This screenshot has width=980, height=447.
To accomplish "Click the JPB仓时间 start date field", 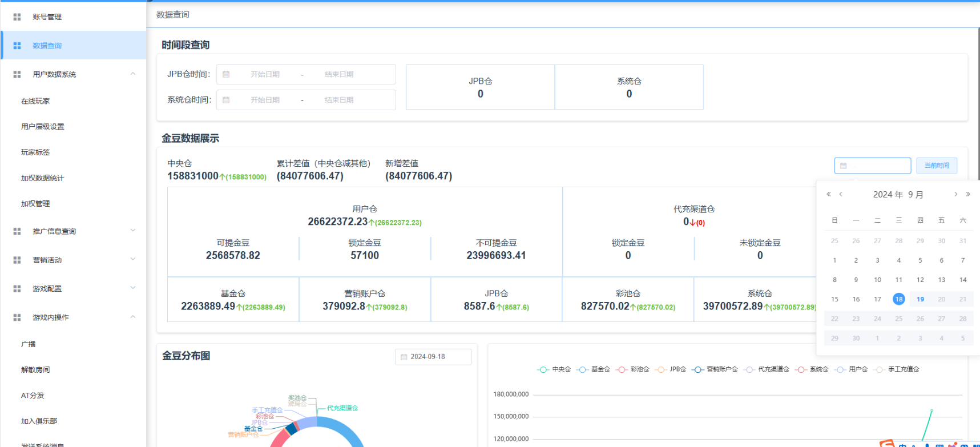I will [x=265, y=75].
